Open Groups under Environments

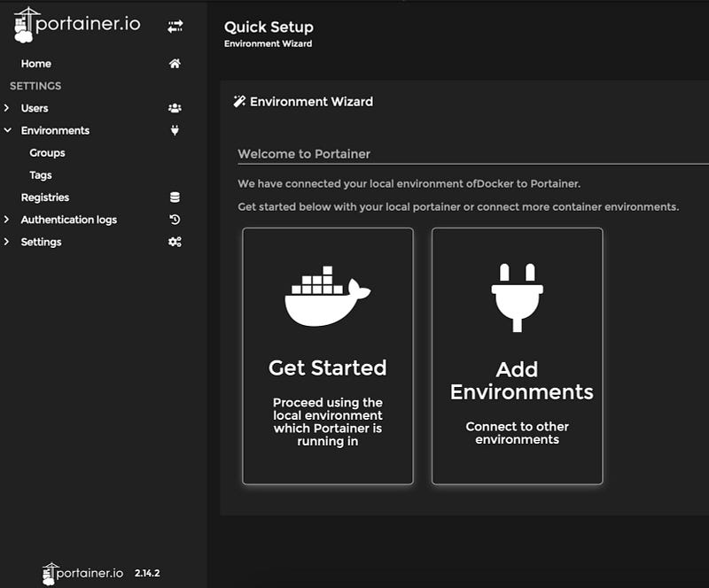[48, 153]
